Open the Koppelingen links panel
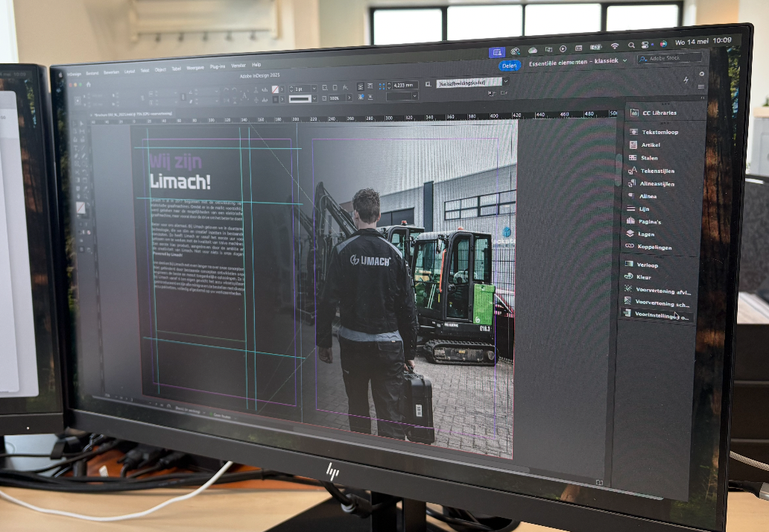This screenshot has width=769, height=532. coord(649,247)
